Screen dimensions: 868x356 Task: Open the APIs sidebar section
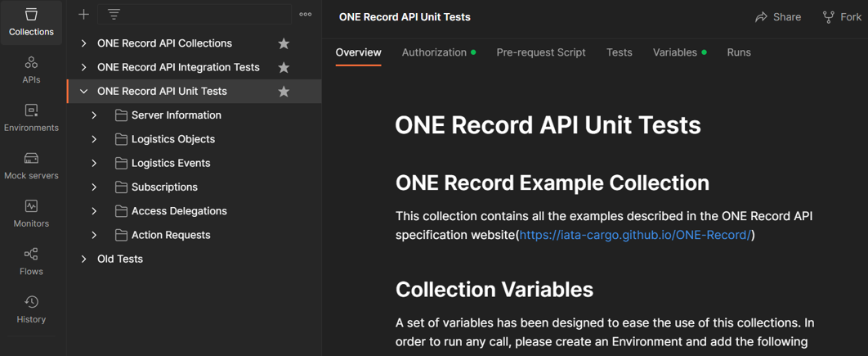click(x=32, y=70)
